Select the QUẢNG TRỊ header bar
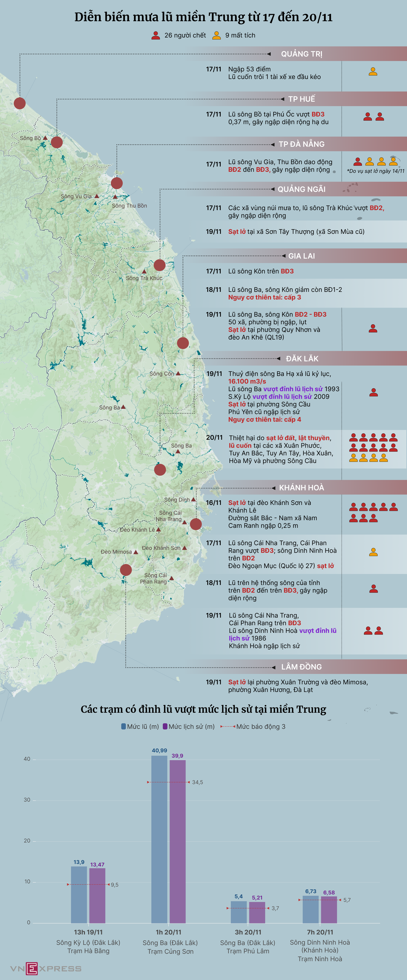 pyautogui.click(x=301, y=54)
